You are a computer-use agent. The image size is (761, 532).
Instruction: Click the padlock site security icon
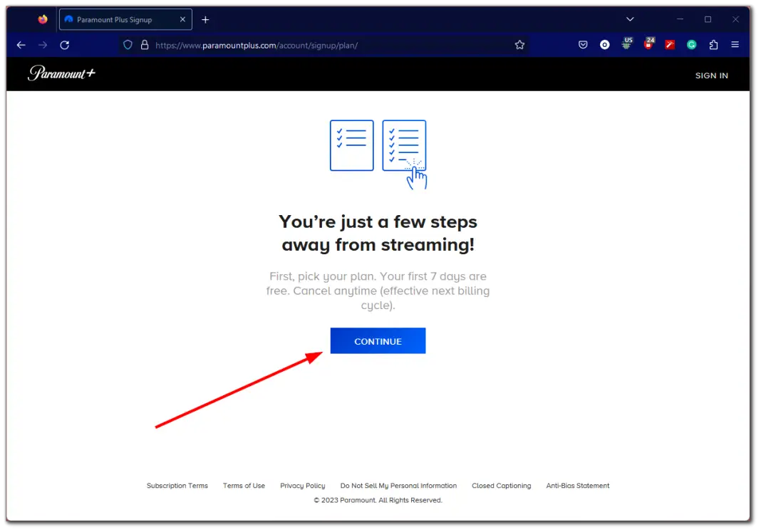[x=144, y=45]
